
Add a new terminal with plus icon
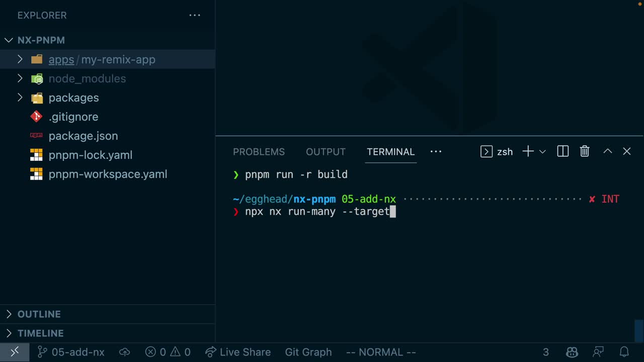[x=528, y=151]
